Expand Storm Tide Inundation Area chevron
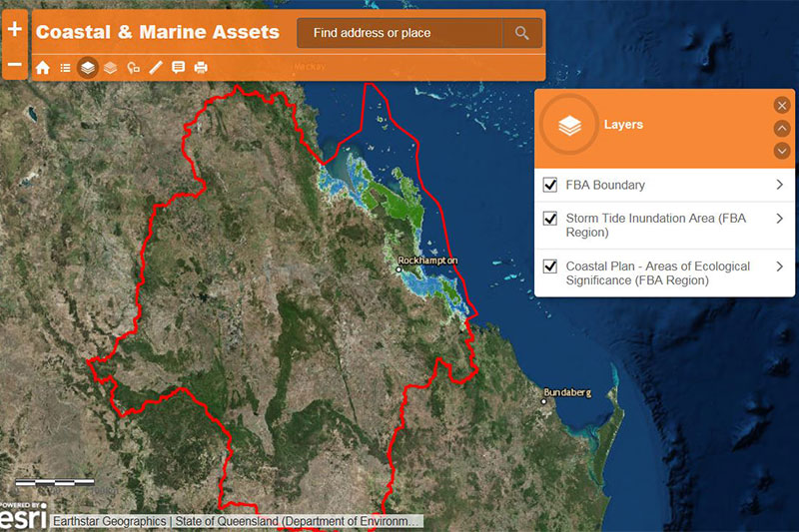Image resolution: width=799 pixels, height=532 pixels. [x=779, y=219]
